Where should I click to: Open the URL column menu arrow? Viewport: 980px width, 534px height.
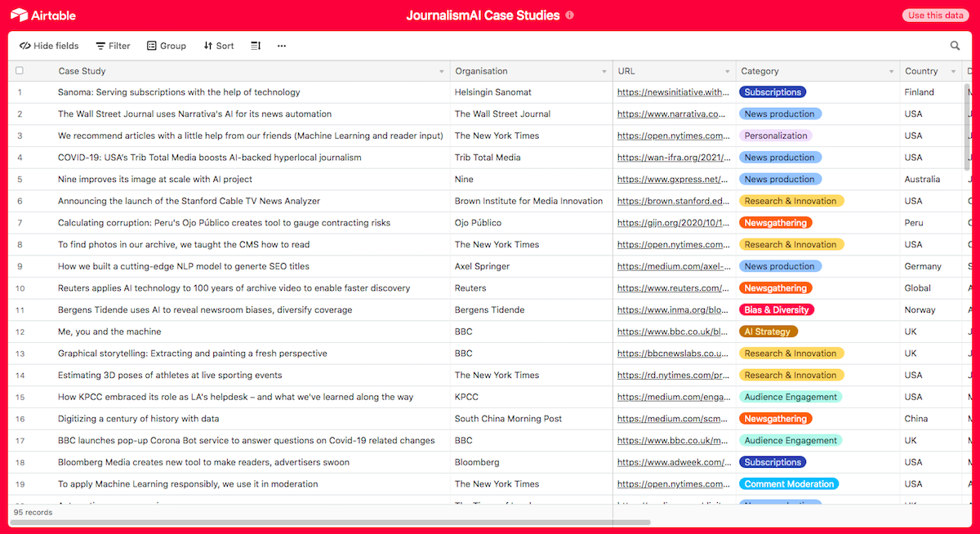[x=727, y=72]
